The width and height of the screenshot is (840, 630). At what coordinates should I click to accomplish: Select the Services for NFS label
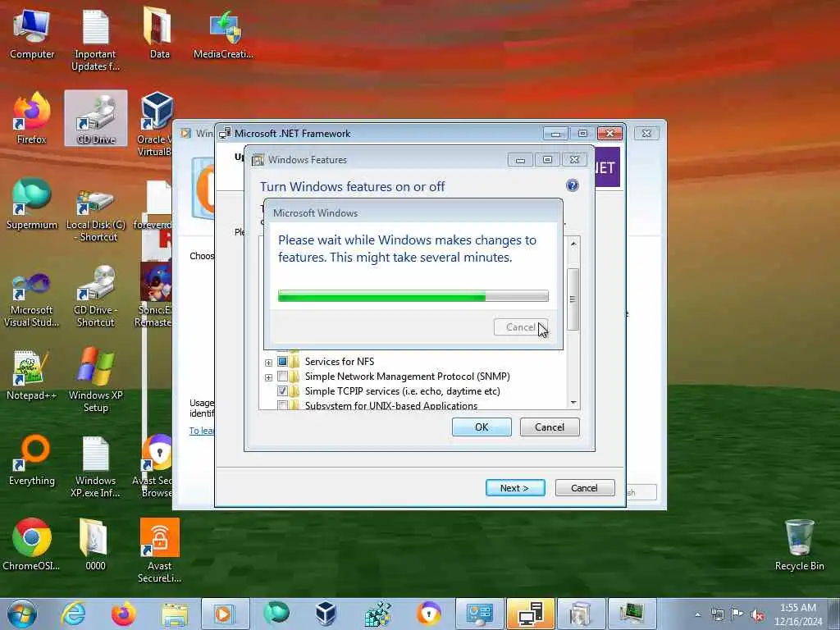pyautogui.click(x=340, y=362)
